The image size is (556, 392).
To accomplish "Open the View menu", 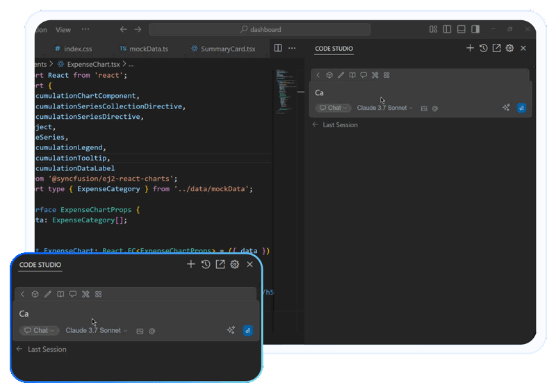I will 63,30.
